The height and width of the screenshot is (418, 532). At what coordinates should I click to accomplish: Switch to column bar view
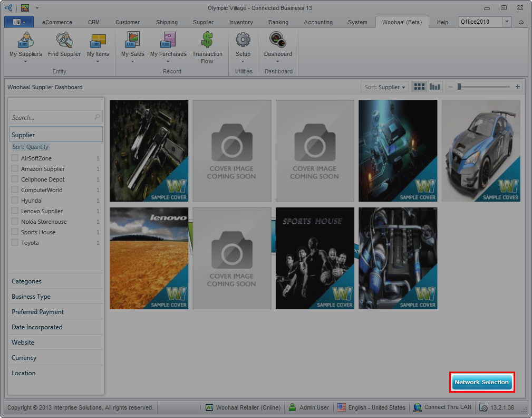click(434, 87)
